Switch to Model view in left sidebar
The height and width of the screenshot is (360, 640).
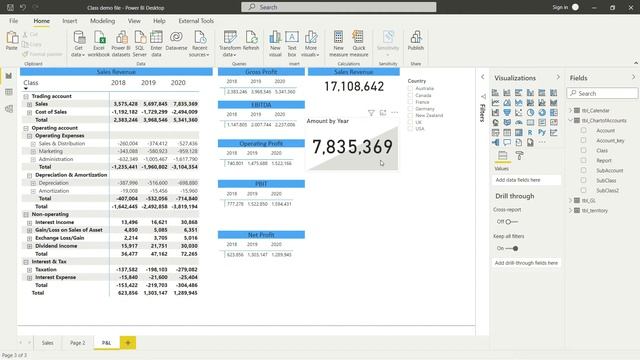coord(9,109)
